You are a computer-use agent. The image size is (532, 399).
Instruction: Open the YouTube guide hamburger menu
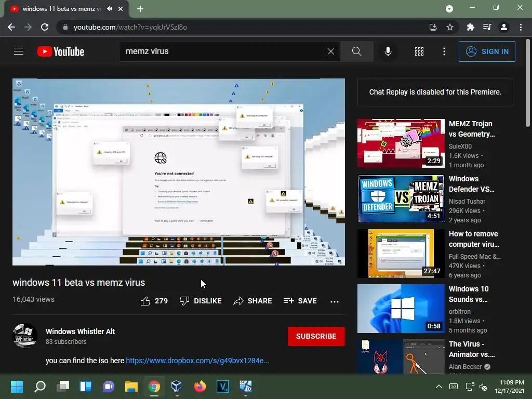[x=19, y=51]
